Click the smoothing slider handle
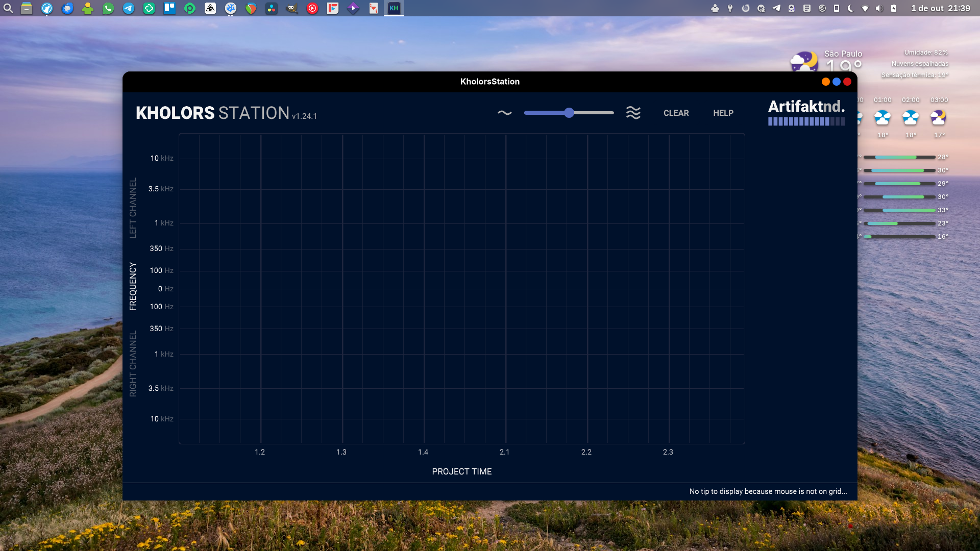This screenshot has height=551, width=980. point(569,113)
